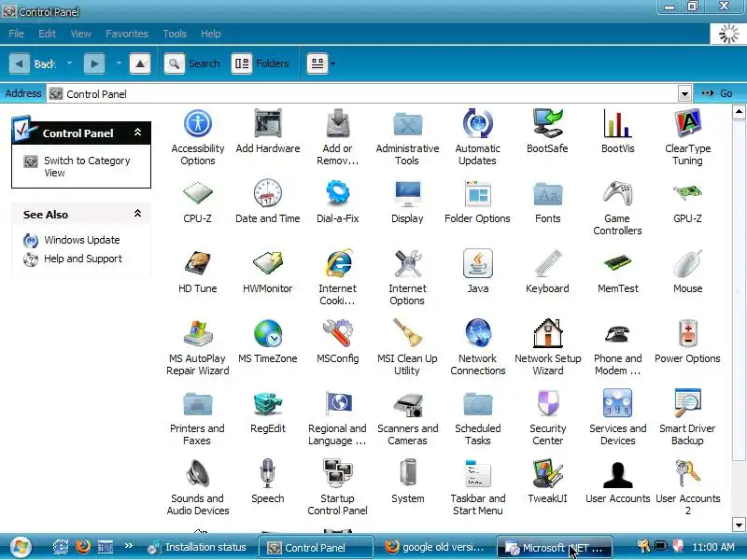The height and width of the screenshot is (560, 747).
Task: Open Internet Options icon
Action: (x=408, y=263)
